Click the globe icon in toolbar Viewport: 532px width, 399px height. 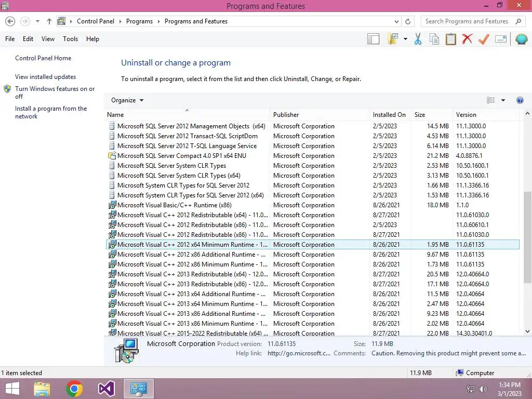522,39
